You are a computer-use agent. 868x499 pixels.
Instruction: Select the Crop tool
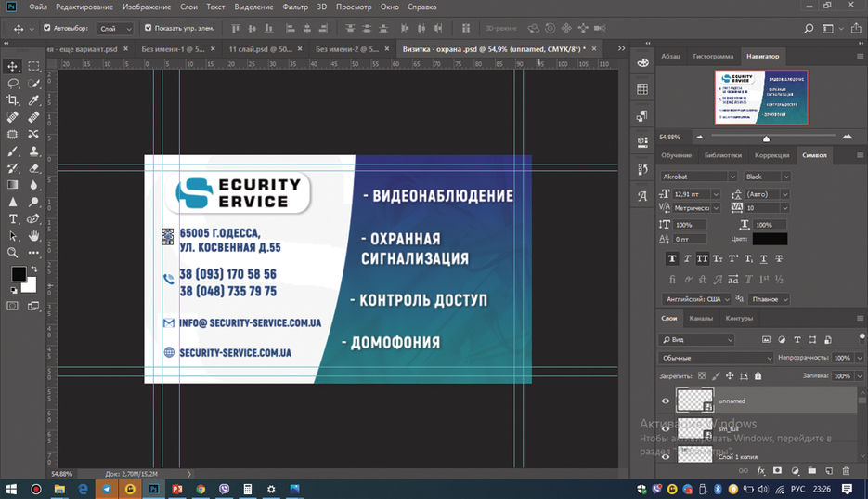tap(12, 100)
